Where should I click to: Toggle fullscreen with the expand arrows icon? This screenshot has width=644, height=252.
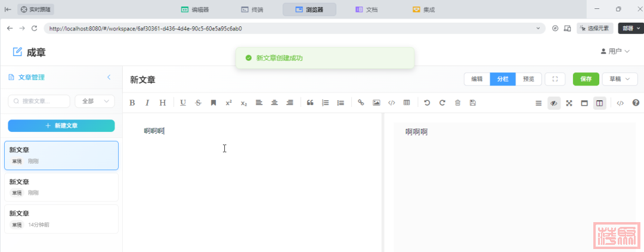[569, 103]
